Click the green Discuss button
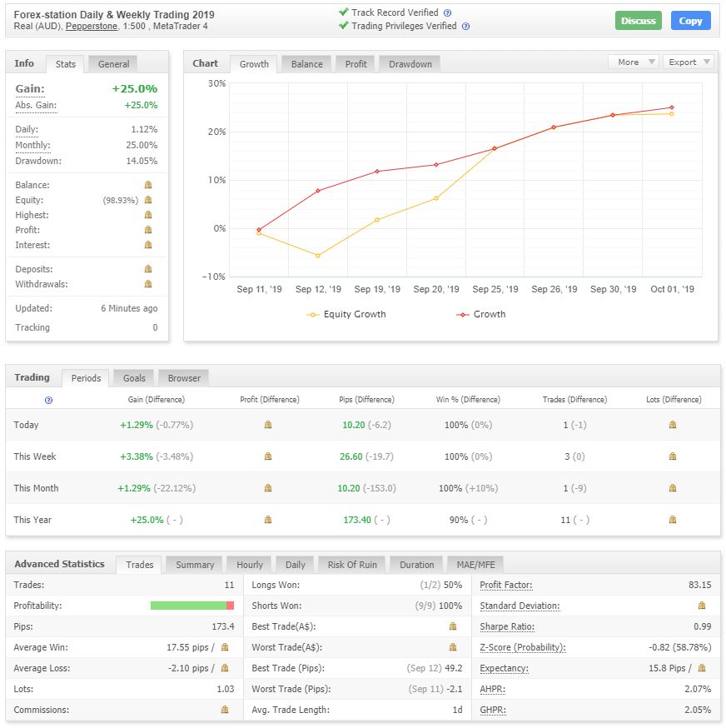 click(x=639, y=21)
